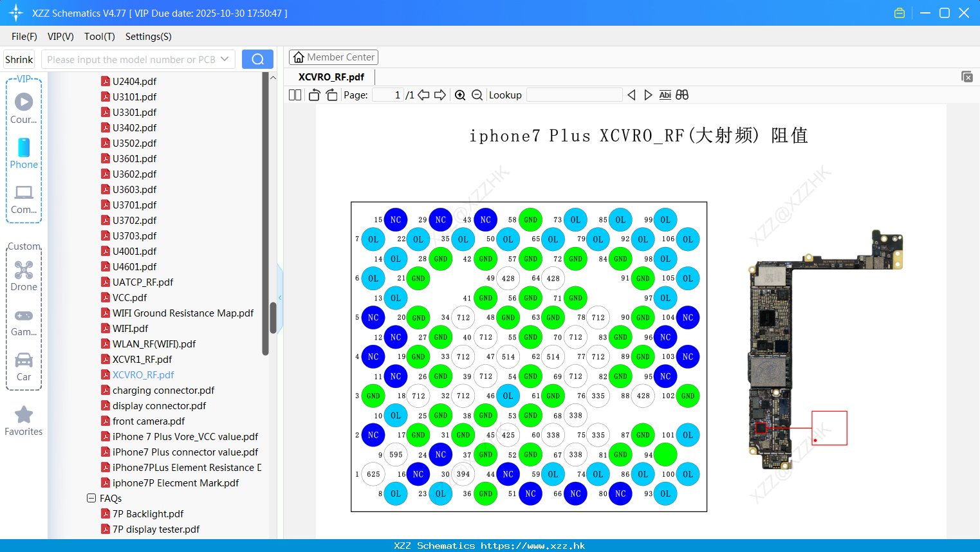Toggle the two-page split view icon
This screenshot has width=980, height=552.
click(x=295, y=95)
